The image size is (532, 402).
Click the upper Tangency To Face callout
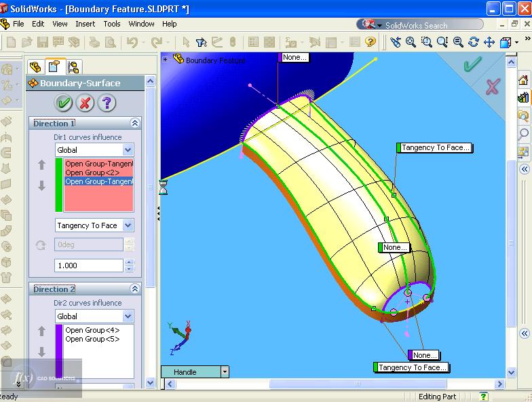point(434,148)
